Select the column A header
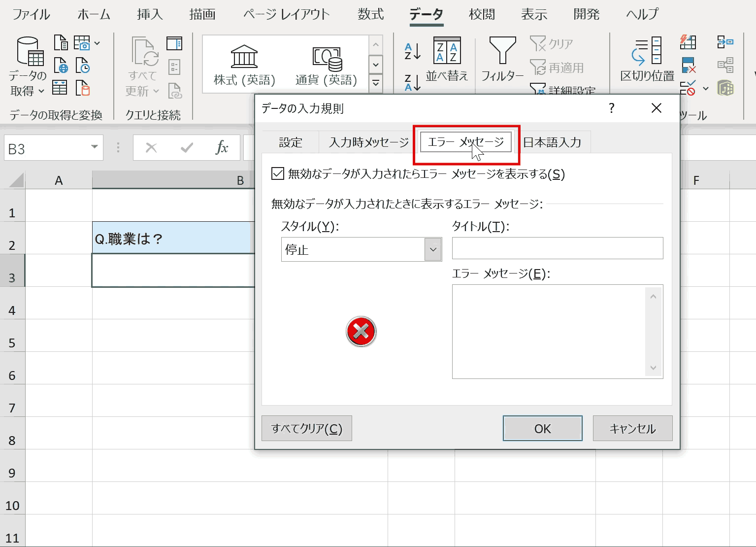Screen dimensions: 756x547 point(59,180)
